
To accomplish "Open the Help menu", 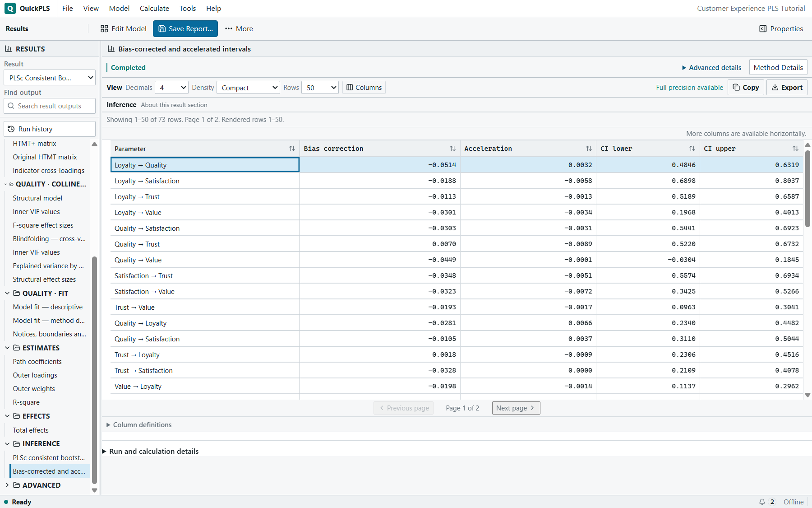I will tap(214, 9).
